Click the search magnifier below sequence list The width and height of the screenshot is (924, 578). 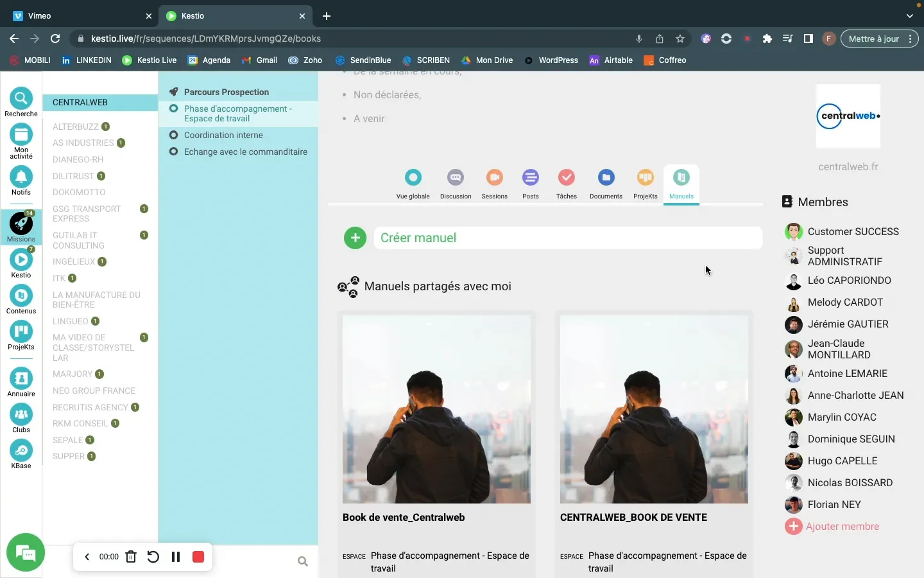[x=303, y=561]
